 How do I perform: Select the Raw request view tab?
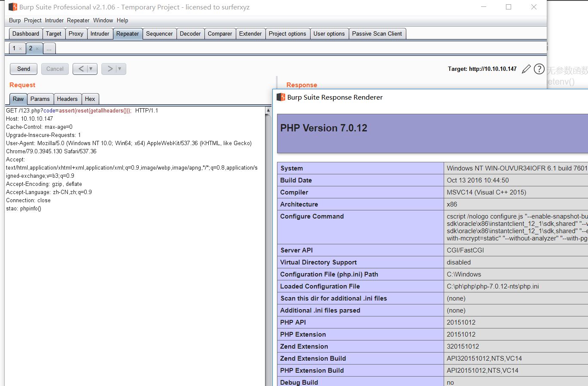coord(18,99)
